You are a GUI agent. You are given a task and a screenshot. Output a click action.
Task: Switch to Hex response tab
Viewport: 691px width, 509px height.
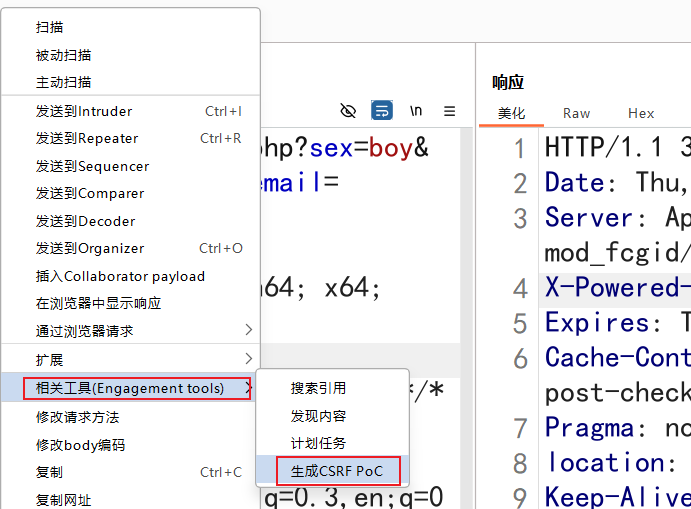tap(641, 114)
